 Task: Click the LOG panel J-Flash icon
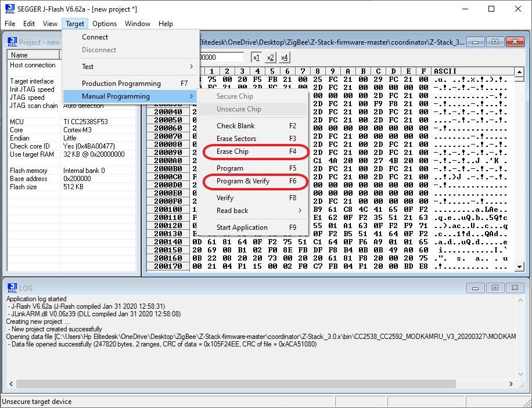(12, 288)
